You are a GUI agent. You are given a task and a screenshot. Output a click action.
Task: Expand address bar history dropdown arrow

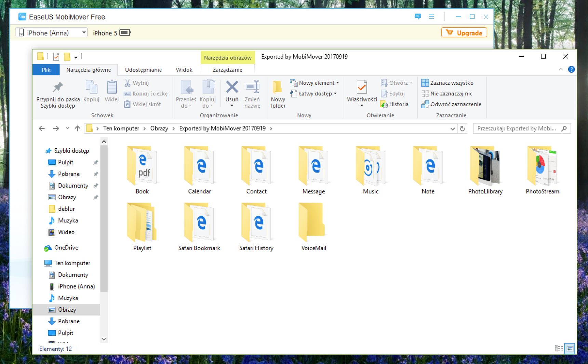pyautogui.click(x=452, y=129)
